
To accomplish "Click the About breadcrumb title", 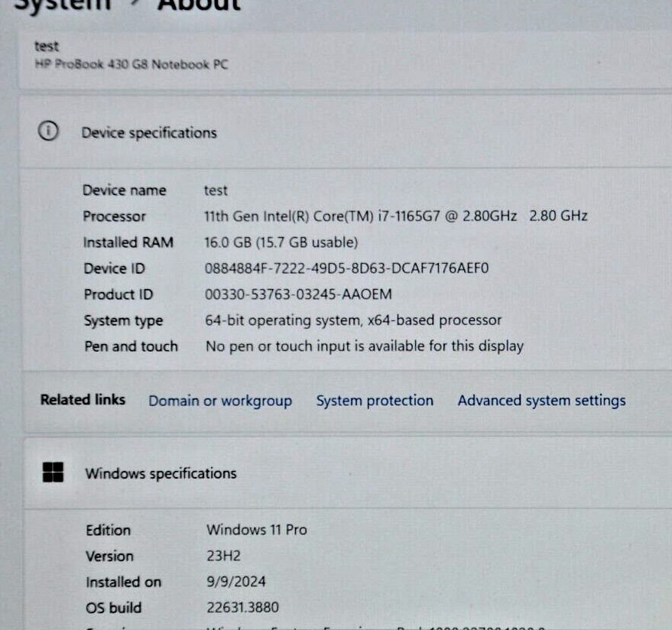I will pyautogui.click(x=200, y=5).
